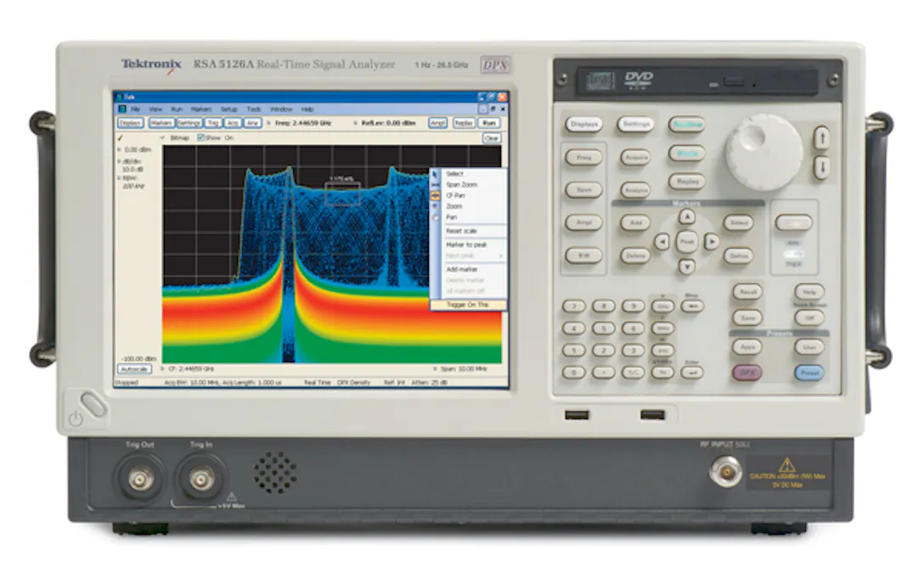Click the blue Preset key
Image resolution: width=924 pixels, height=566 pixels.
[809, 373]
